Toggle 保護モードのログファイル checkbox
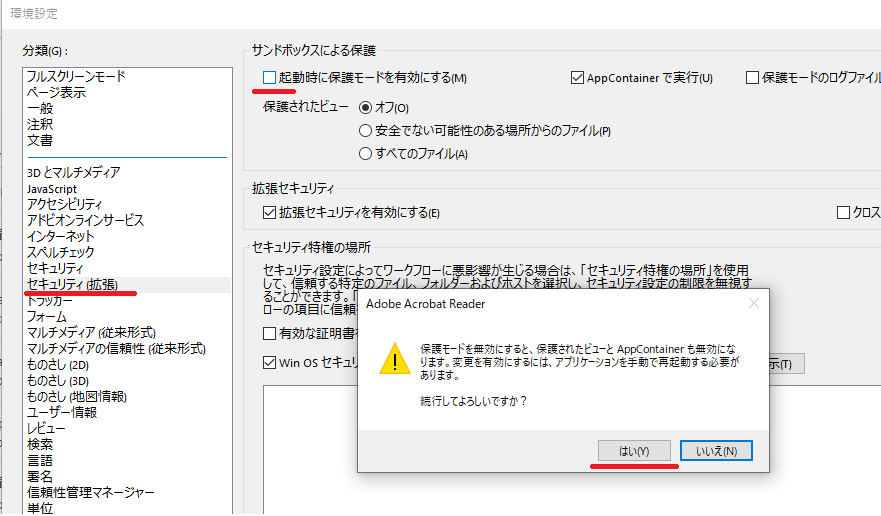Image resolution: width=881 pixels, height=516 pixels. 752,78
